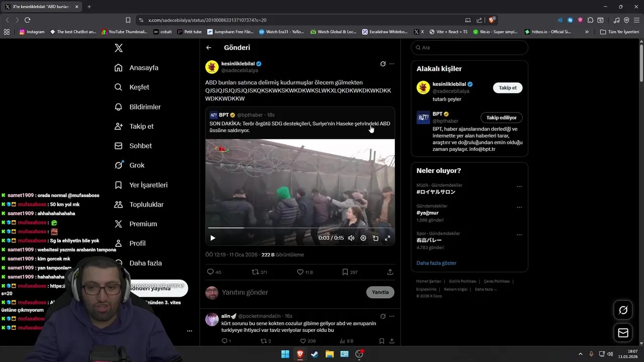
Task: Open Steam from taskbar
Action: click(x=314, y=354)
